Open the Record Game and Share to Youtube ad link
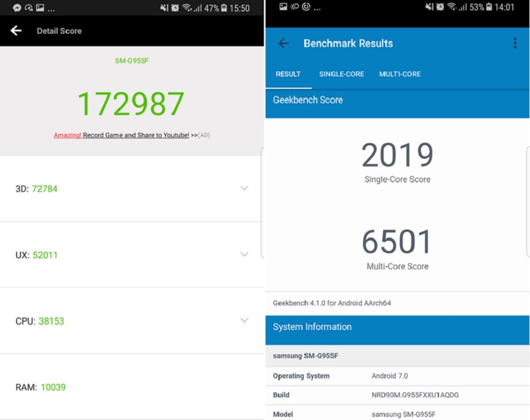The width and height of the screenshot is (530, 420). pos(121,135)
